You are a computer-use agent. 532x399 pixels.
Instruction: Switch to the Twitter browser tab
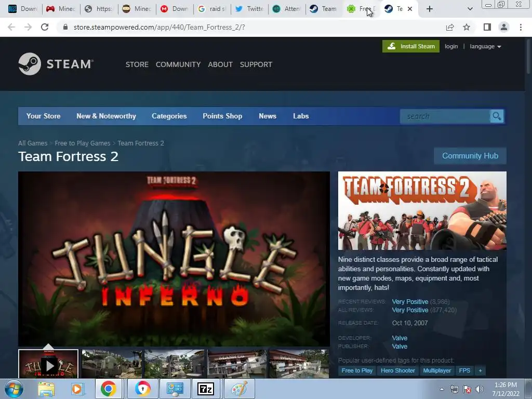click(x=249, y=9)
